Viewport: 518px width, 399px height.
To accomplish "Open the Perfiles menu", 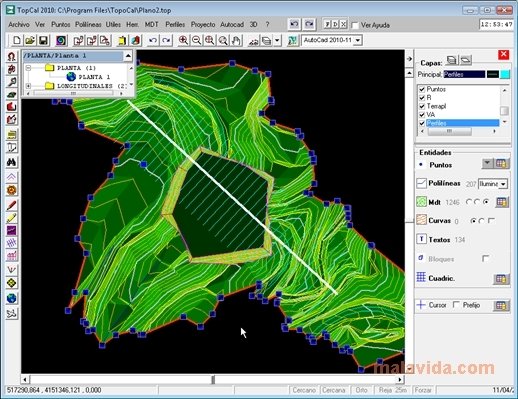I will 175,25.
